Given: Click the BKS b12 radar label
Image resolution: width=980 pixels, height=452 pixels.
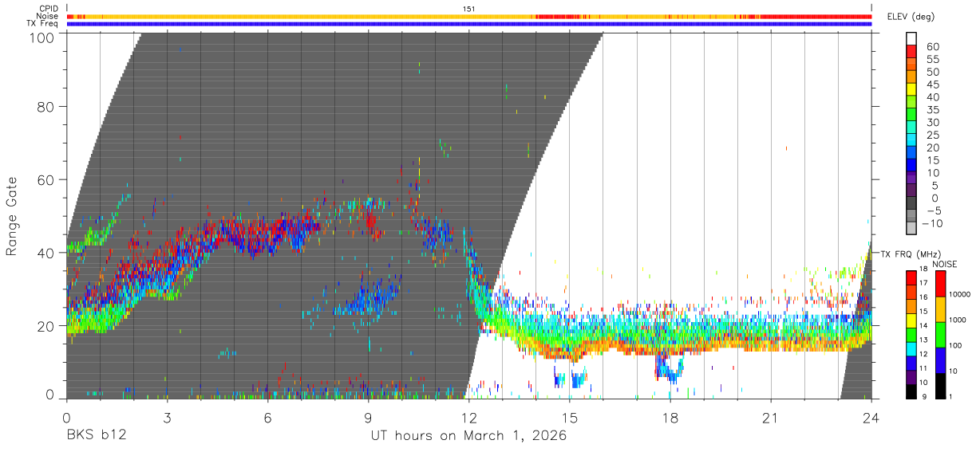Looking at the screenshot, I should [96, 436].
